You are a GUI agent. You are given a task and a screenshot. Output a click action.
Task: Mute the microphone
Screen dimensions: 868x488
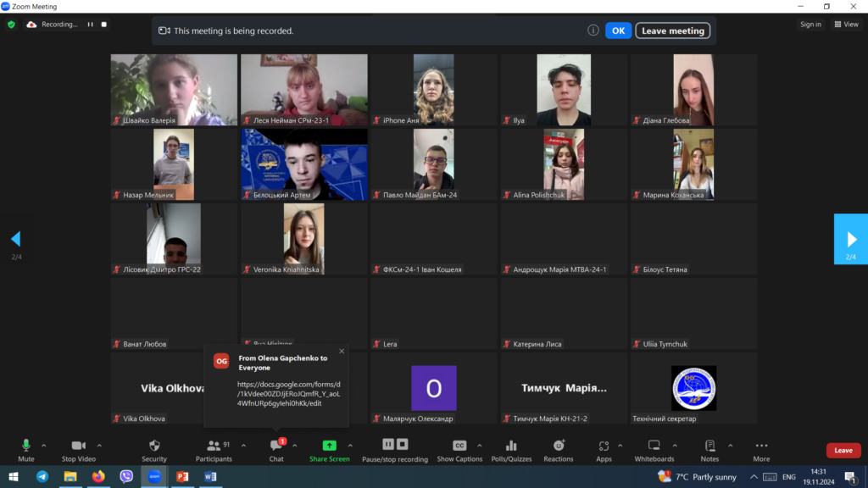click(x=26, y=446)
